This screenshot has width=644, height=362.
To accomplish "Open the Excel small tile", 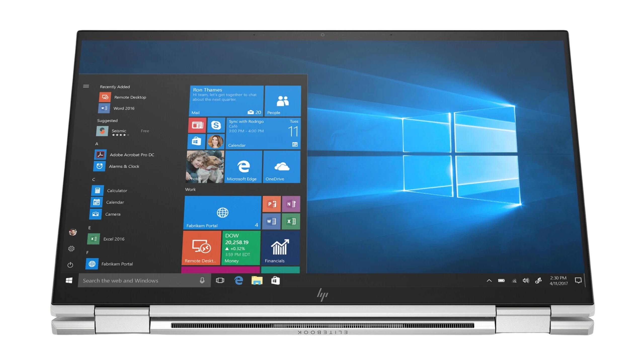I will [291, 221].
